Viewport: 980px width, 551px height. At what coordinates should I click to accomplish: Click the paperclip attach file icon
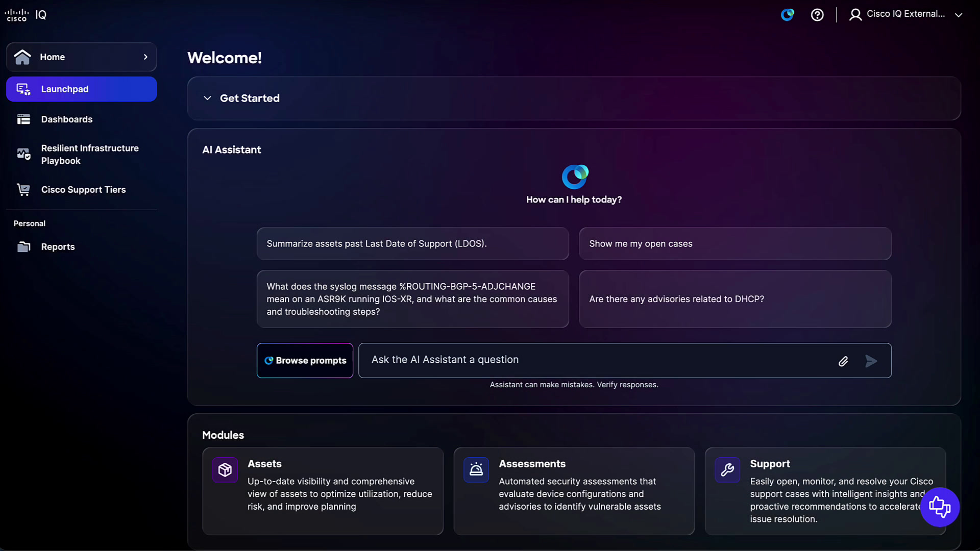[843, 362]
